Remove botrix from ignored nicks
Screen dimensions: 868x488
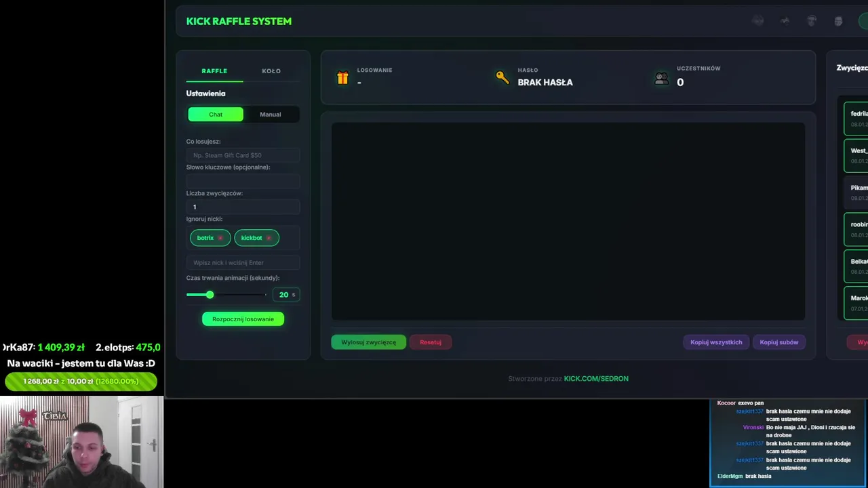point(220,238)
